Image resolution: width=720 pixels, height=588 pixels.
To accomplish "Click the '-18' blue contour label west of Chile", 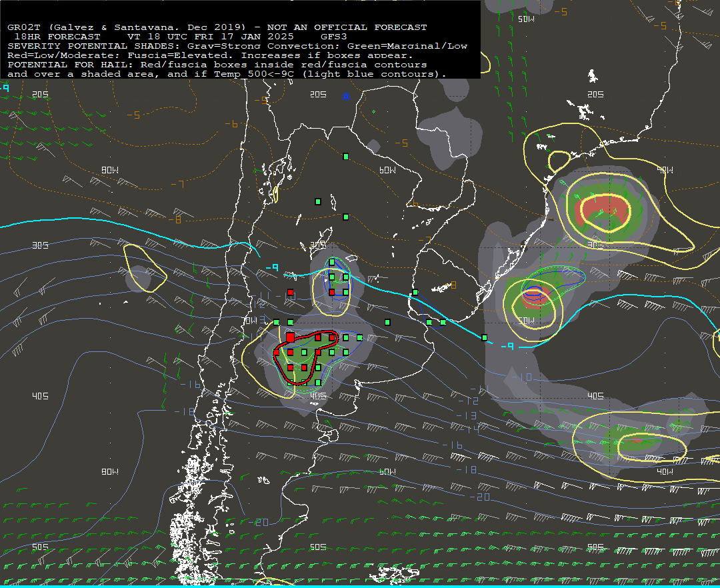I will 185,412.
